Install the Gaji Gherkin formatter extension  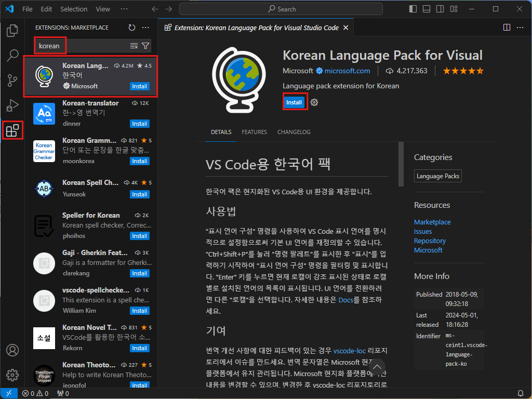(x=139, y=273)
